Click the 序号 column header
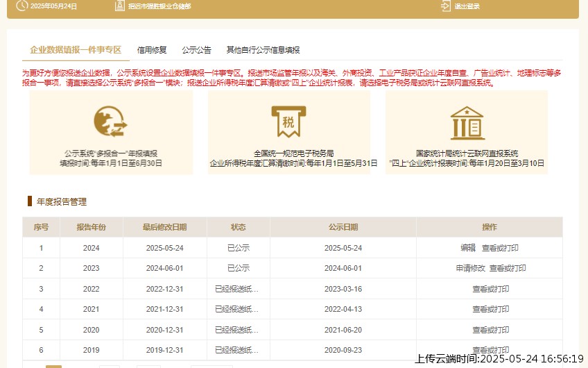The image size is (588, 368). [x=41, y=227]
